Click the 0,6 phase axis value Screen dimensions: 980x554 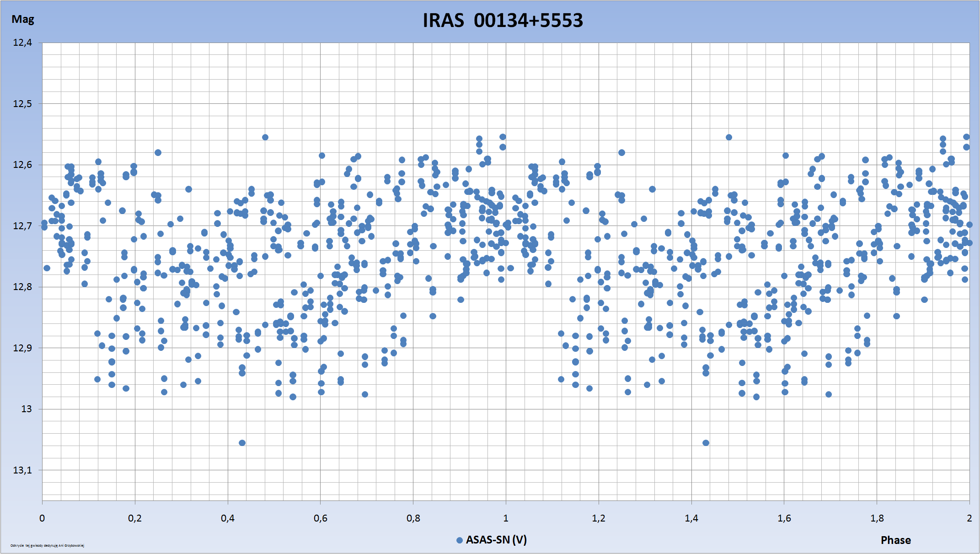[321, 518]
